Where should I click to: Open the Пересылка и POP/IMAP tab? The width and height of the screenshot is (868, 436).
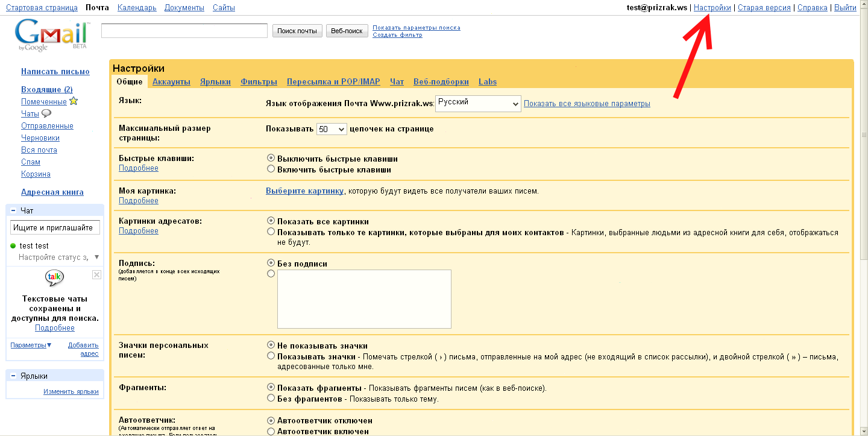333,81
